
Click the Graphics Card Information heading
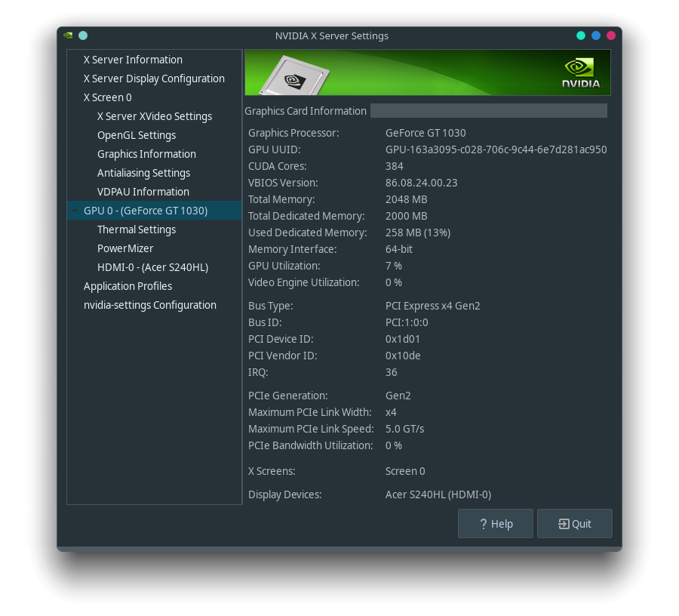click(306, 111)
